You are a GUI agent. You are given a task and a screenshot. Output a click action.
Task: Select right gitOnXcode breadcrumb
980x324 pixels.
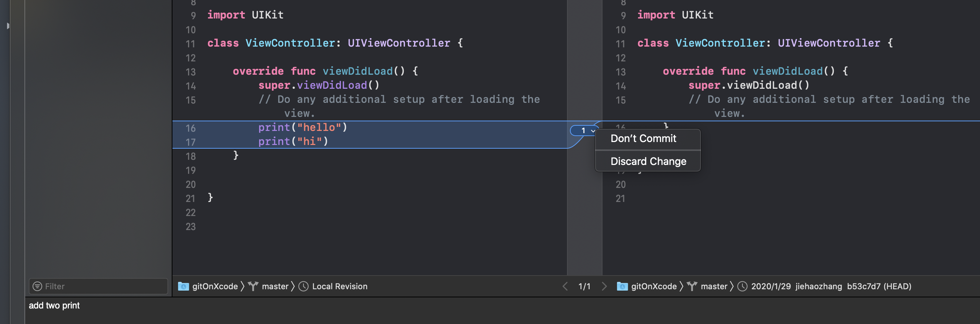click(654, 286)
